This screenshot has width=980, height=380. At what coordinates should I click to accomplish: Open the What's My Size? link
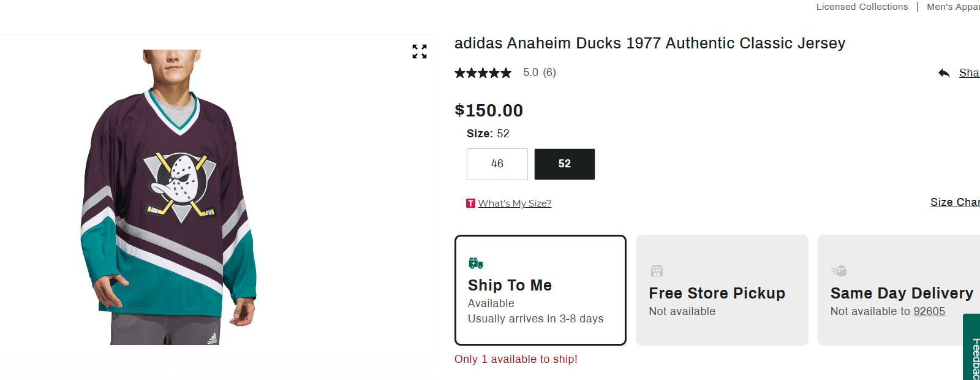tap(514, 203)
